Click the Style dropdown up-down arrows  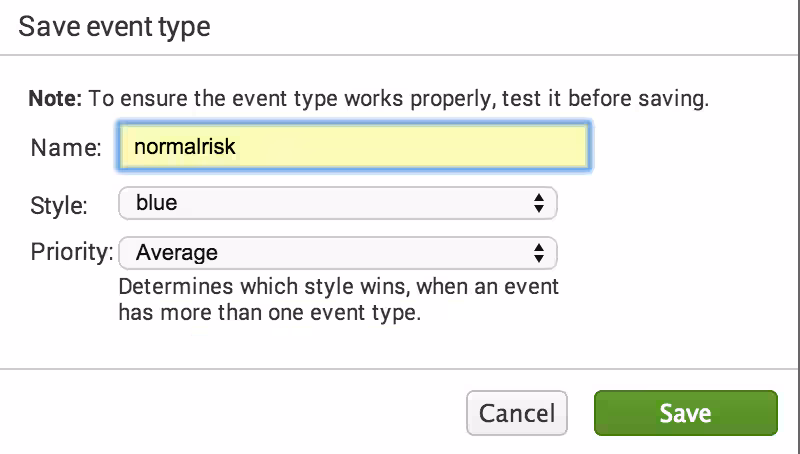[x=539, y=204]
